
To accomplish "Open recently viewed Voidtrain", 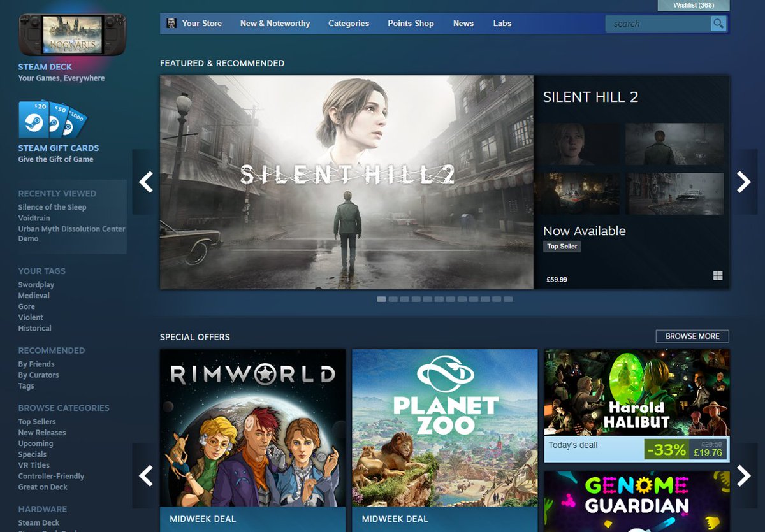I will click(x=34, y=218).
